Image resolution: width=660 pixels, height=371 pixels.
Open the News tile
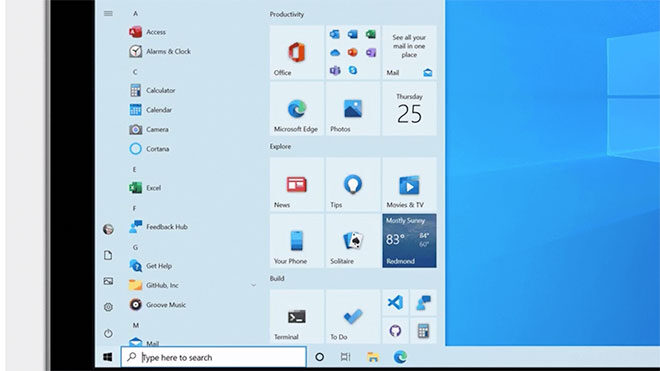tap(297, 184)
